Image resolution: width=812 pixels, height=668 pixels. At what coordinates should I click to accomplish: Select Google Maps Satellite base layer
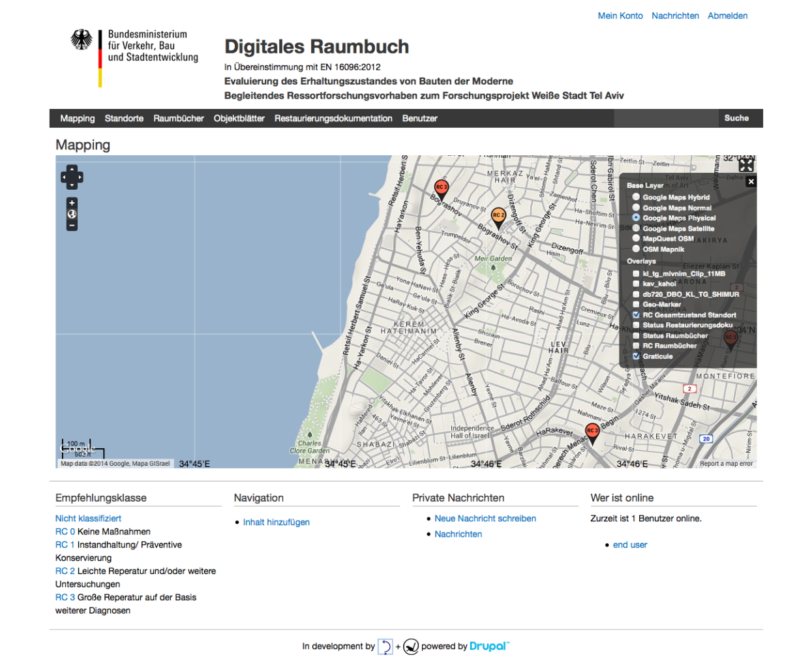pos(636,228)
